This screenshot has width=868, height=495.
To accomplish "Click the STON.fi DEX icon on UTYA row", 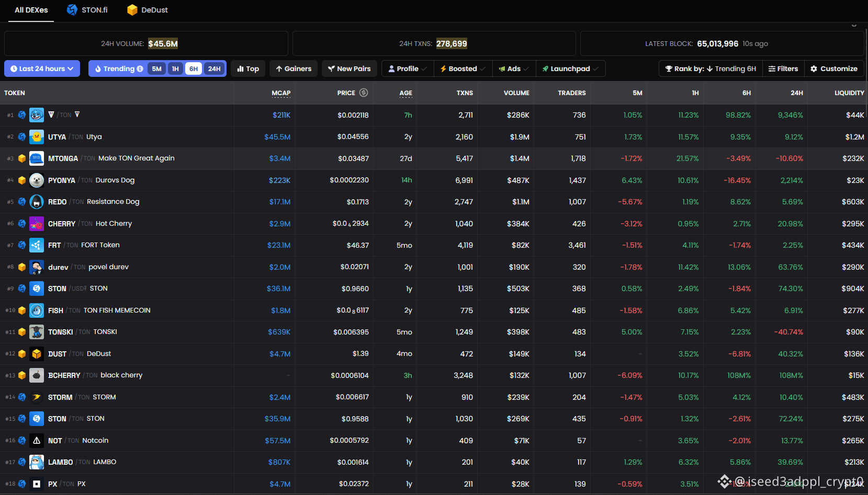I will point(22,137).
